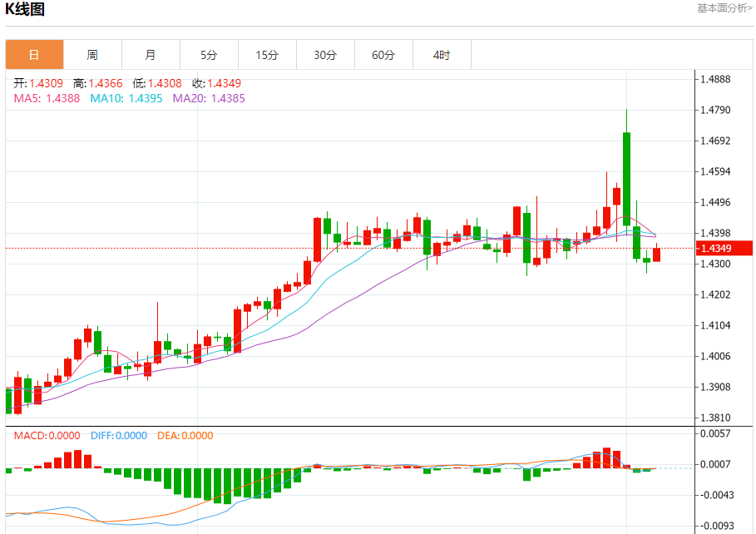Click the 1.4496 price axis label
The image size is (756, 534).
tap(715, 202)
